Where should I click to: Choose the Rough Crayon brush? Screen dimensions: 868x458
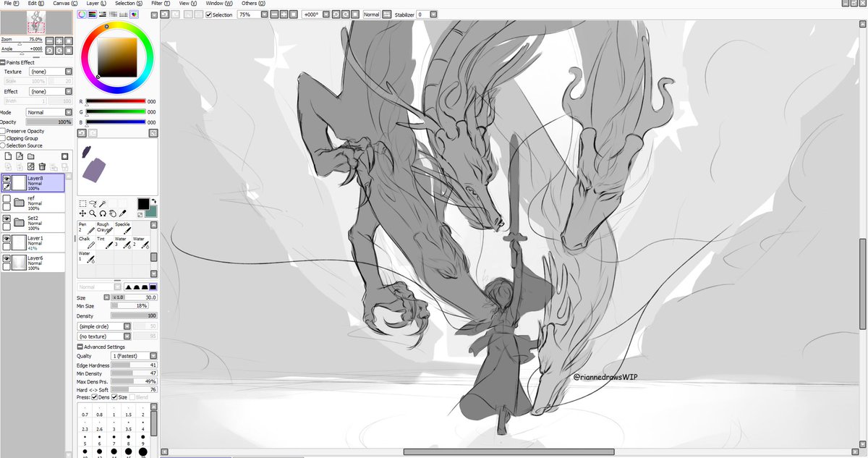[x=106, y=228]
